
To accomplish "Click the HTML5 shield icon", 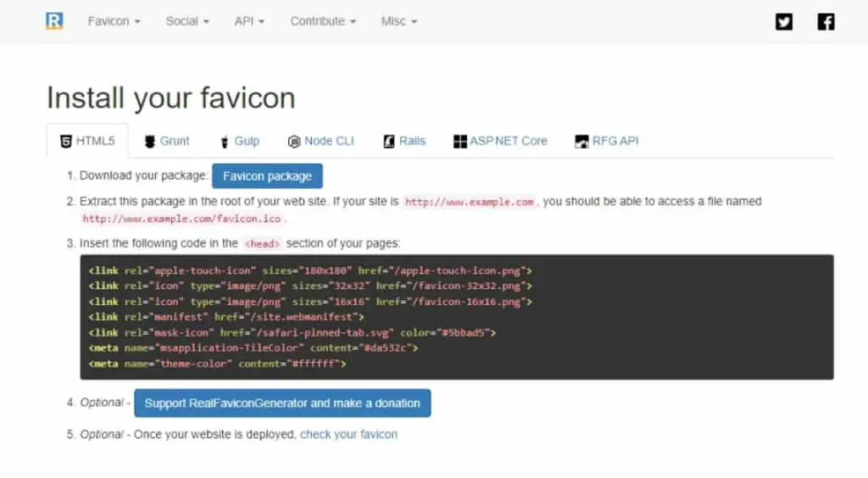I will click(66, 141).
